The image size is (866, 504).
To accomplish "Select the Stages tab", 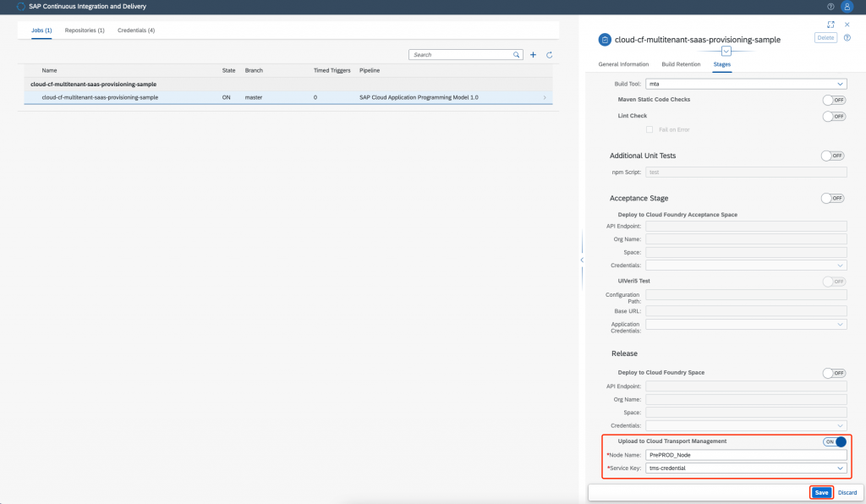I will pos(722,64).
